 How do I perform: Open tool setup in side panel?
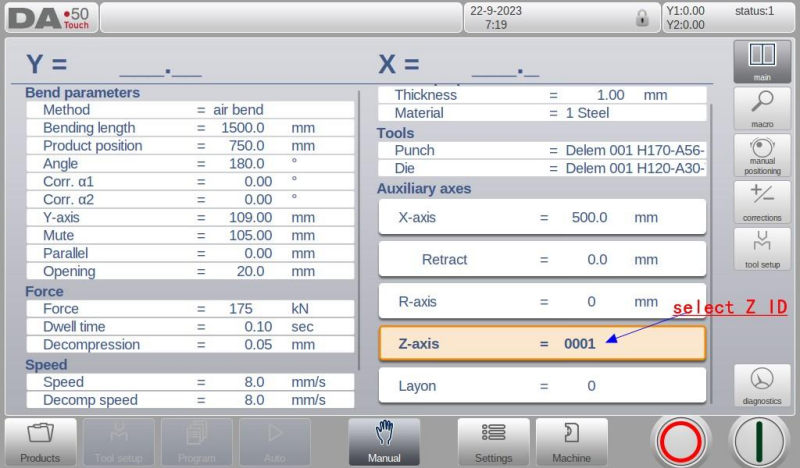(x=762, y=248)
